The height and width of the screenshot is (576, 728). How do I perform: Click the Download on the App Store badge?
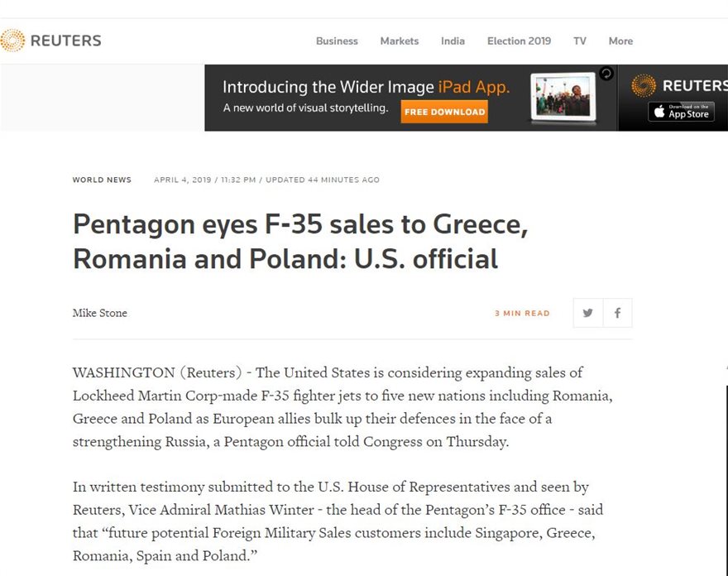(681, 112)
